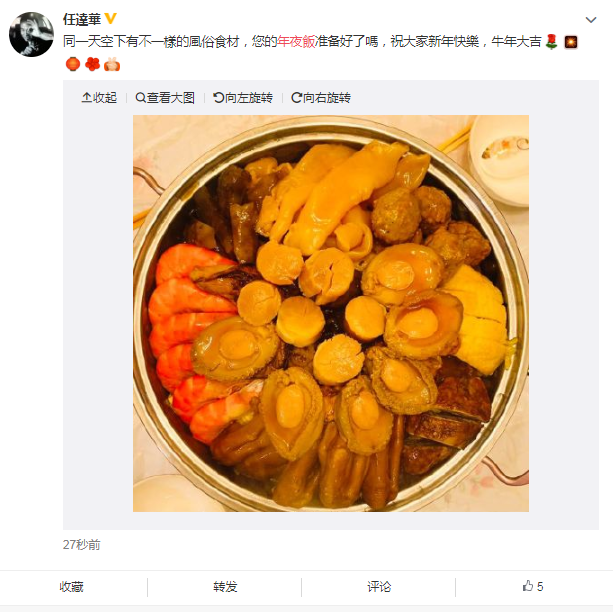Open 任達華's profile avatar
Screen dimensions: 613x612
pyautogui.click(x=31, y=34)
